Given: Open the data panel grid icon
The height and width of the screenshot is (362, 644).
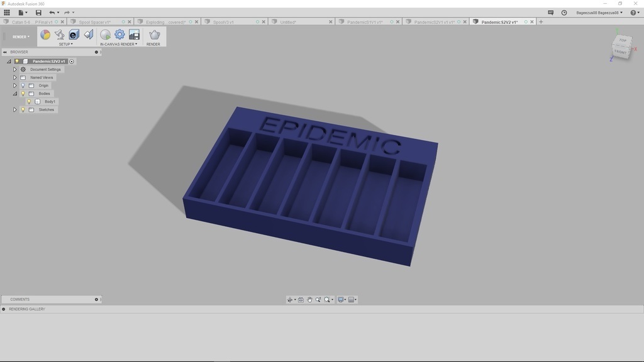Looking at the screenshot, I should coord(6,13).
